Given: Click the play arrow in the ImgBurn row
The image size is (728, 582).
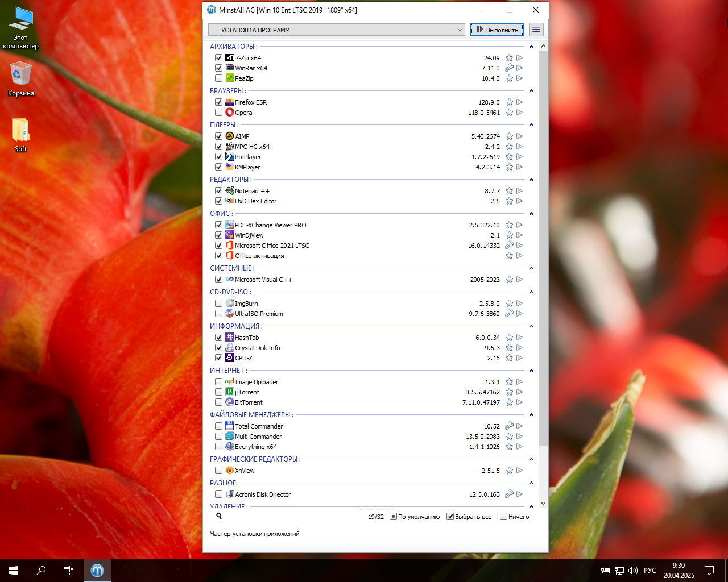Looking at the screenshot, I should coord(519,304).
